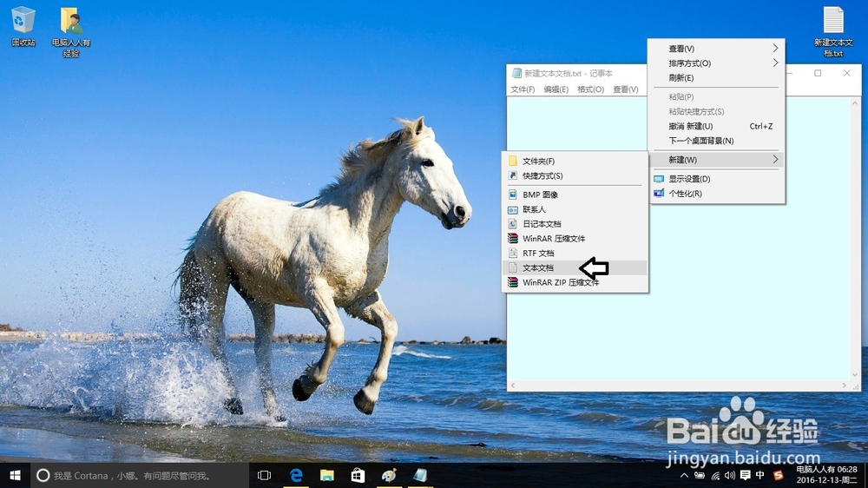Select the 电脑人人有经验 folder icon
The image size is (868, 488).
coord(71,31)
